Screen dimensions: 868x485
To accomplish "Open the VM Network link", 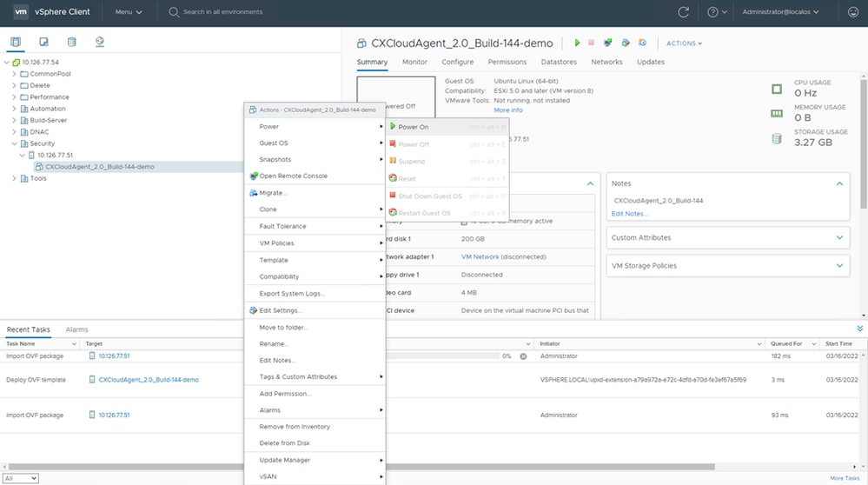I will tap(480, 257).
